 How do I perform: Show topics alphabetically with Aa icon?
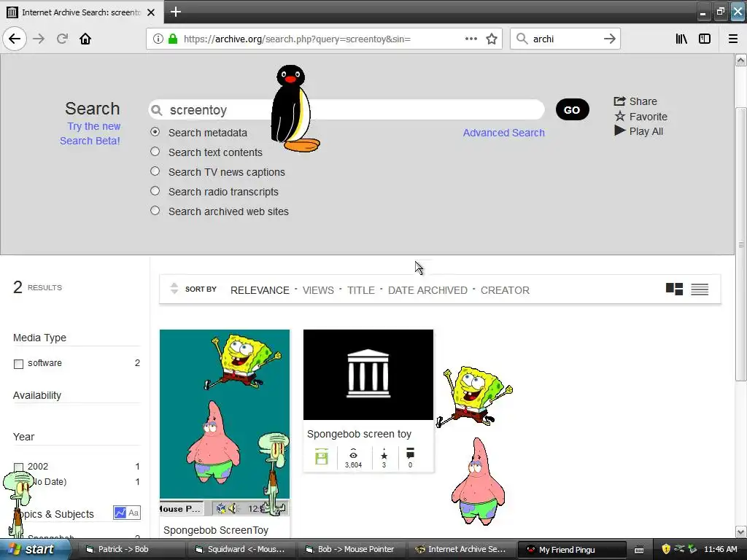pyautogui.click(x=133, y=513)
